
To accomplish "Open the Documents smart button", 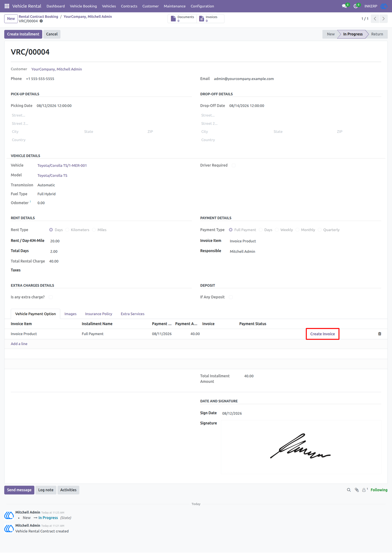I will pyautogui.click(x=182, y=19).
